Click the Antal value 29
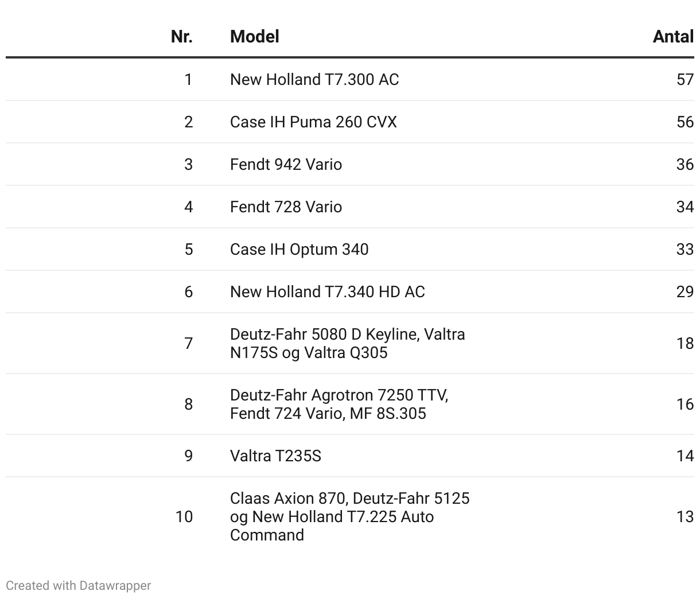This screenshot has height=599, width=700. pyautogui.click(x=685, y=291)
